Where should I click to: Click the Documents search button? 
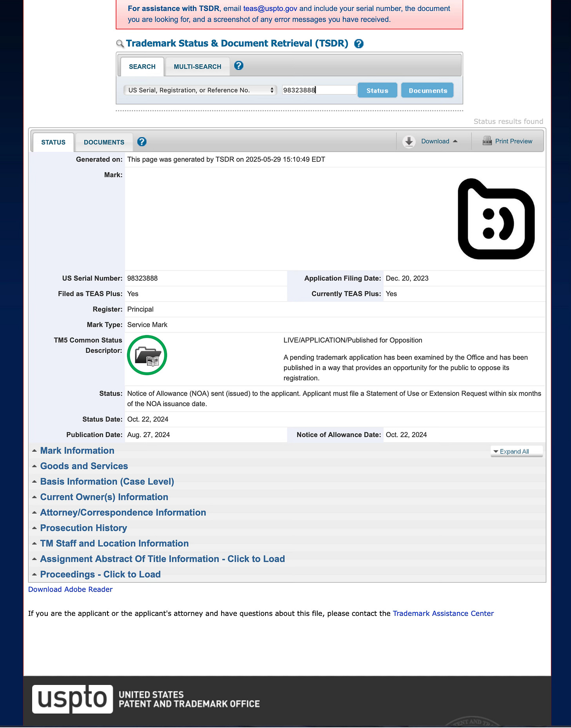(427, 91)
